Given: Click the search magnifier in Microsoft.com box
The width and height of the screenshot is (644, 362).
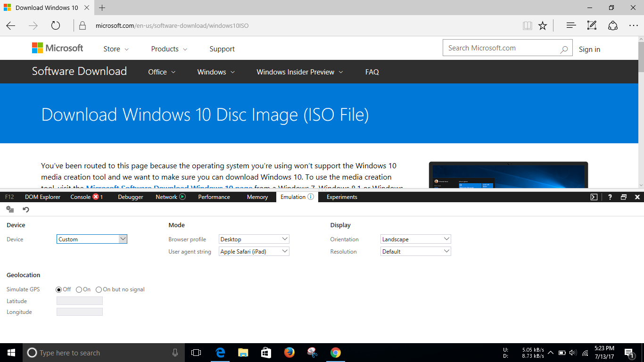Looking at the screenshot, I should click(564, 49).
